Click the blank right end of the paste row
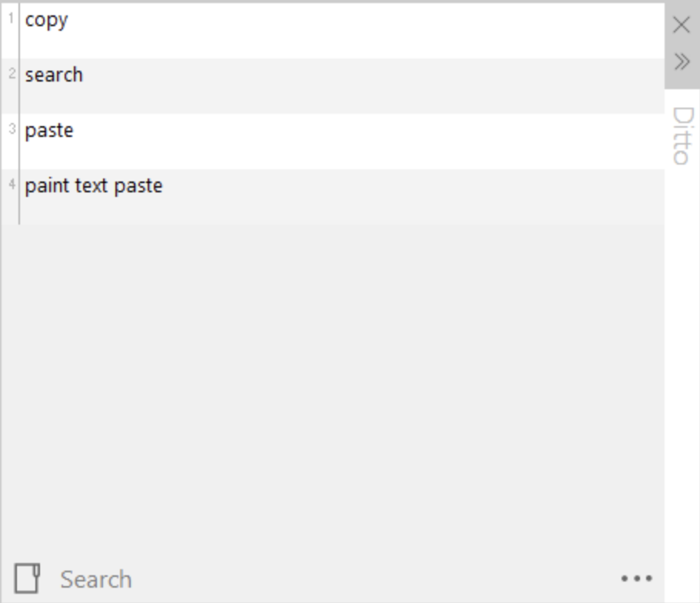Image resolution: width=700 pixels, height=603 pixels. [x=577, y=142]
